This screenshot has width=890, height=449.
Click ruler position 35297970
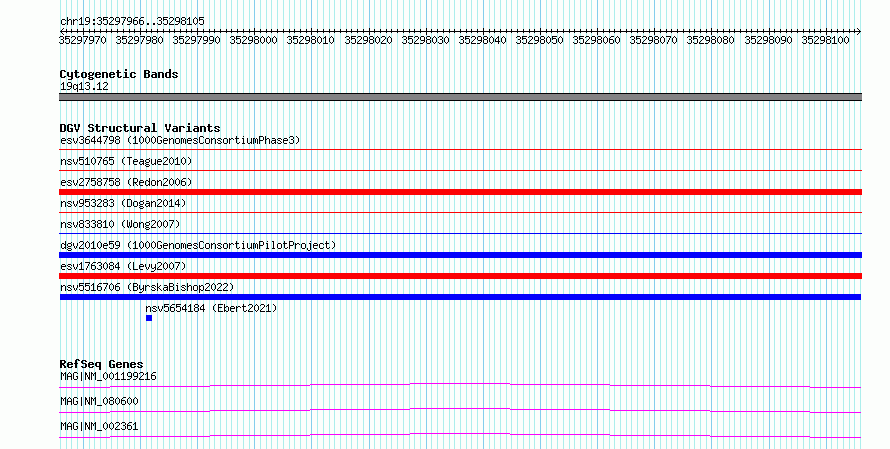[82, 40]
